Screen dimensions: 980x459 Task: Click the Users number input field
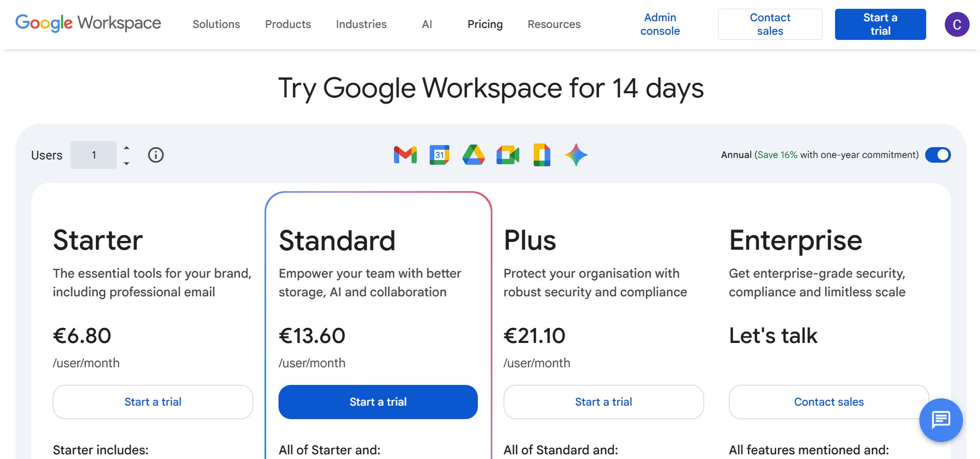(x=94, y=155)
